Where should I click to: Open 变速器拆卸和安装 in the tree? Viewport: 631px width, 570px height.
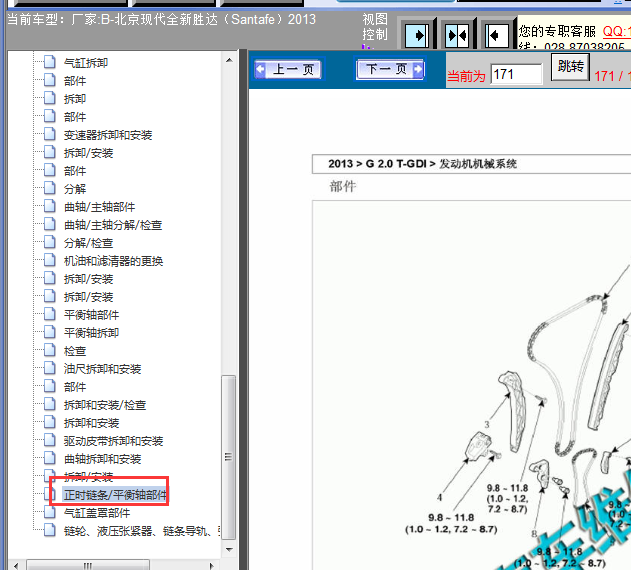(108, 135)
